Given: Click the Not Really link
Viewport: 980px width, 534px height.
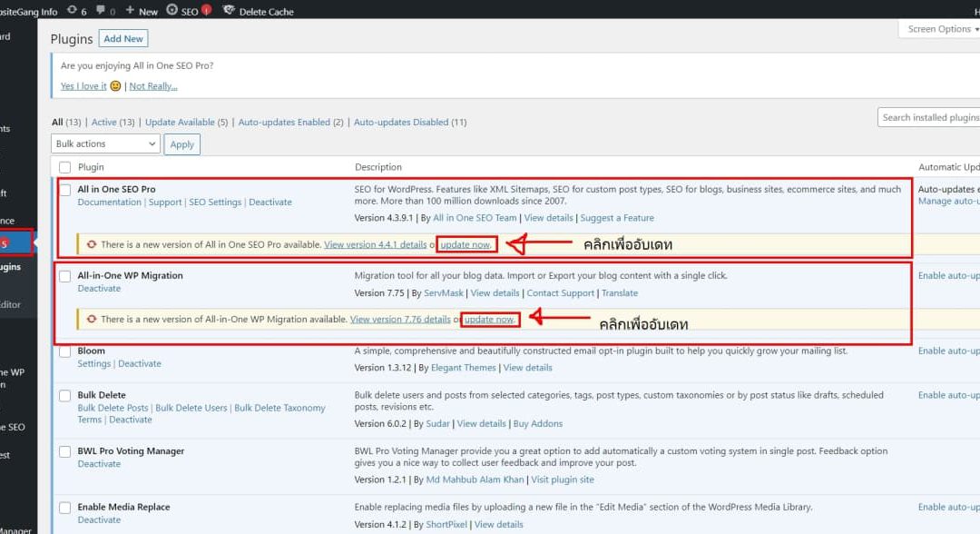Looking at the screenshot, I should point(153,85).
